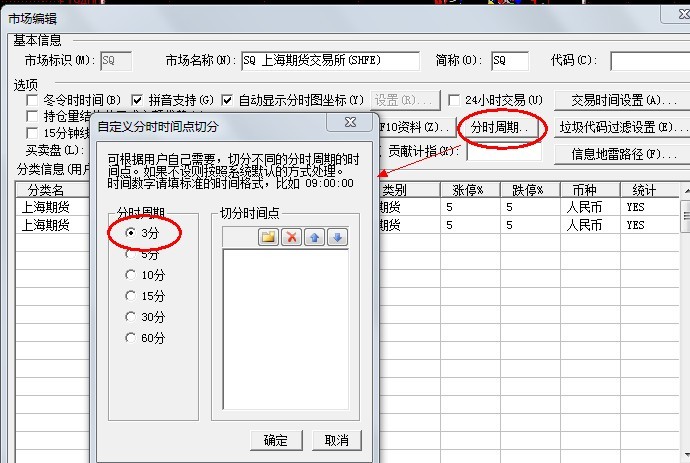Click YES in the second table row
Viewport: 690px width, 463px height.
tap(635, 225)
